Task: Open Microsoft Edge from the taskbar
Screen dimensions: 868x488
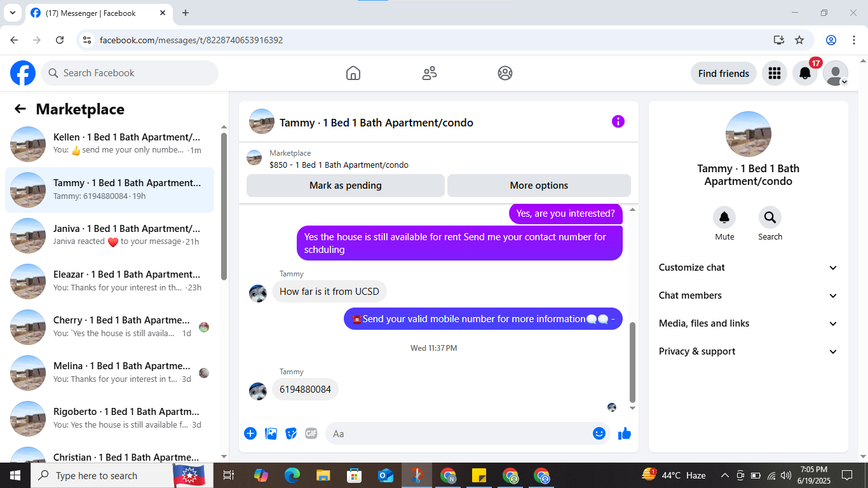Action: click(x=292, y=475)
